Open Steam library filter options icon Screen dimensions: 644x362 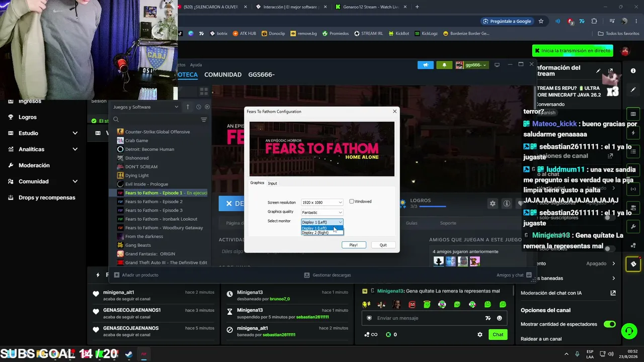204,120
